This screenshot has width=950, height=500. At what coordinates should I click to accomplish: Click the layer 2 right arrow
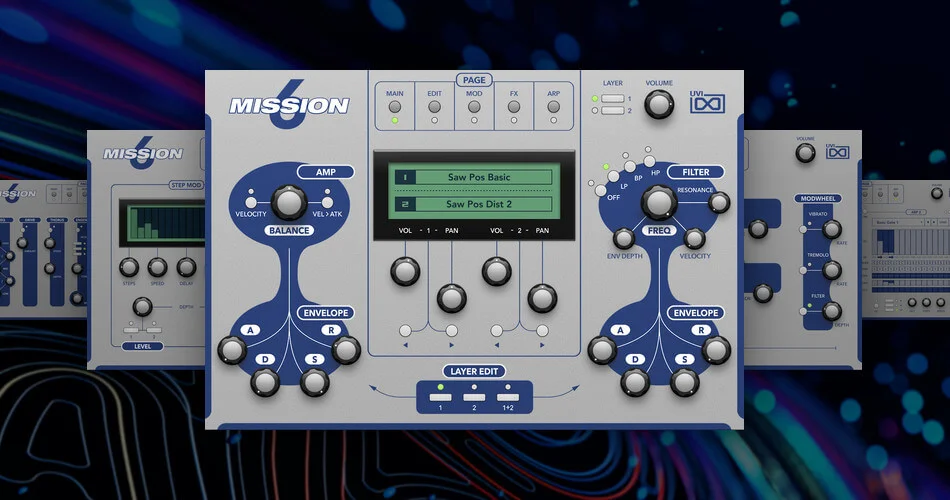point(542,345)
